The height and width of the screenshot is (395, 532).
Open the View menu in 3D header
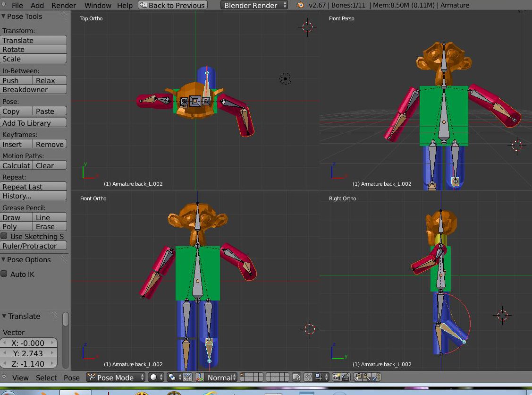pyautogui.click(x=20, y=378)
